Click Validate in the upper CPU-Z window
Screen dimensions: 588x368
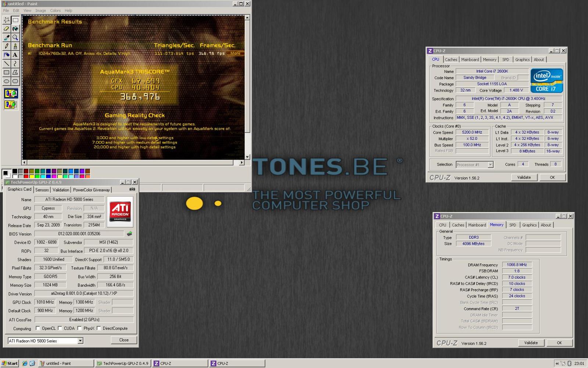pyautogui.click(x=524, y=177)
